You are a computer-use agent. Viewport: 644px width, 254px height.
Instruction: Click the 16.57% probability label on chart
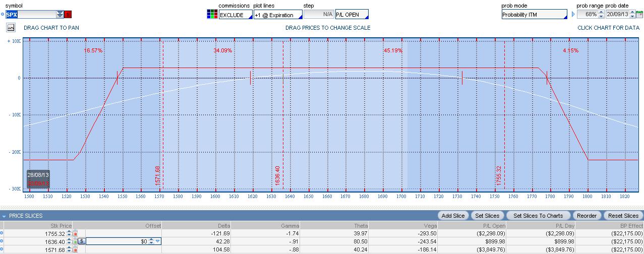(x=93, y=51)
